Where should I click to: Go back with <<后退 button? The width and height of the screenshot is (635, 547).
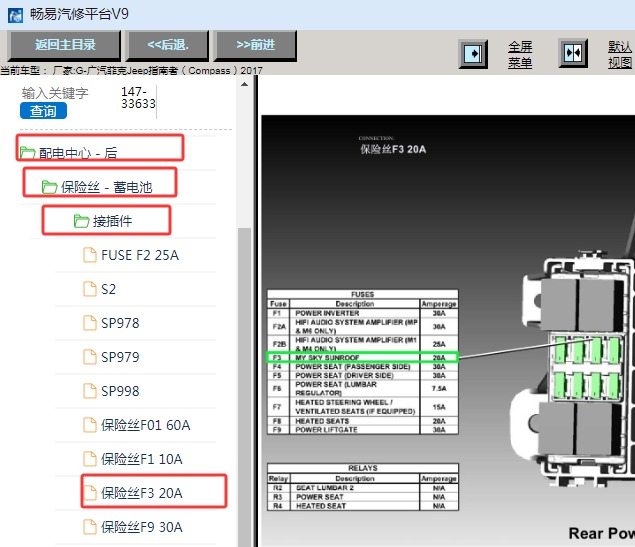(168, 45)
